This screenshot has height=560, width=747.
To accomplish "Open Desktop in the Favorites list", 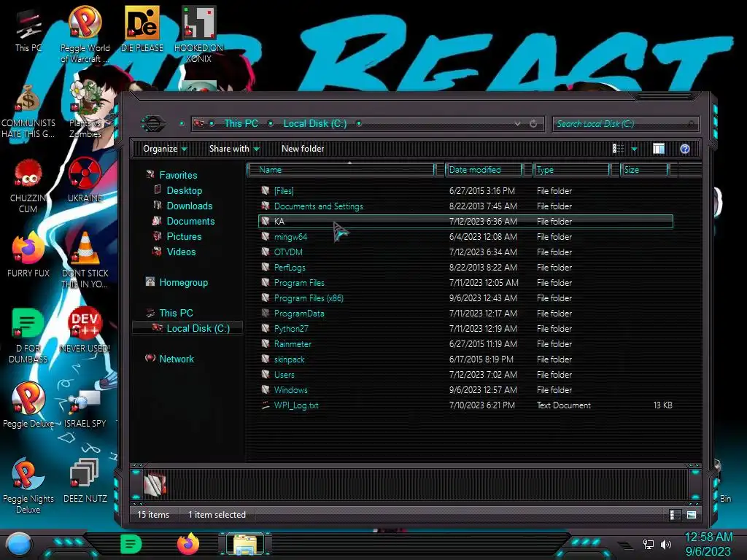I will [185, 190].
